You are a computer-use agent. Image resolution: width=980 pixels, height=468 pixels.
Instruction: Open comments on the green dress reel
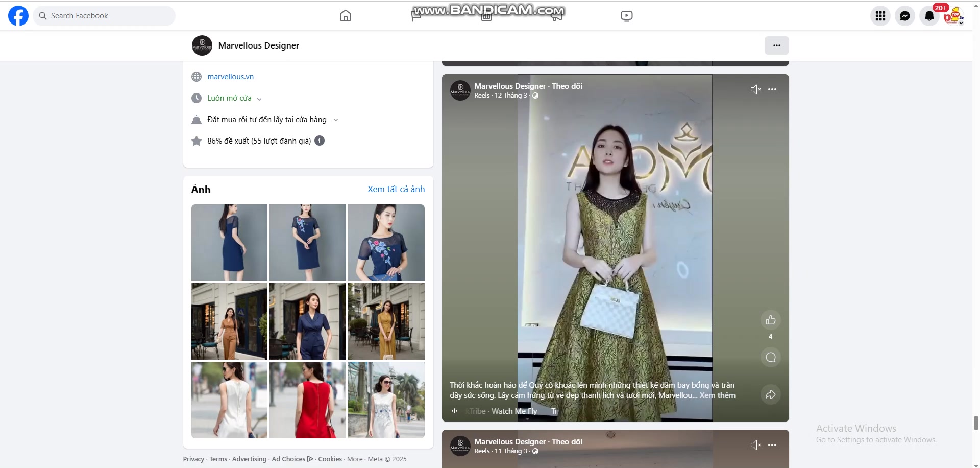(770, 357)
